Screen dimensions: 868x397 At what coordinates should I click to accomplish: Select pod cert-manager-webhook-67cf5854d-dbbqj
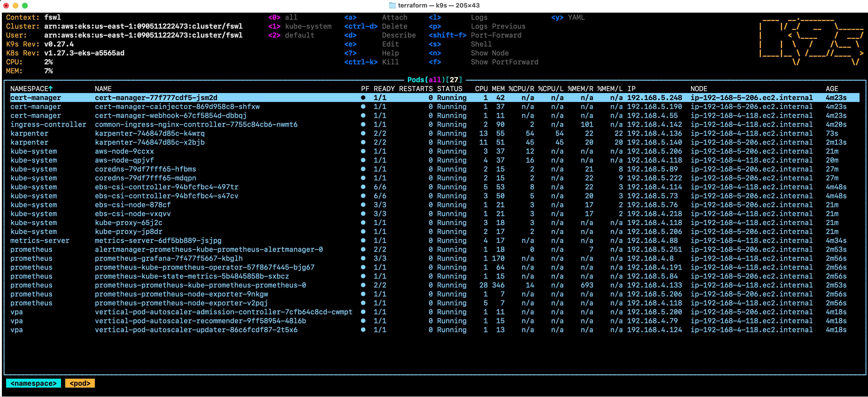435,115
